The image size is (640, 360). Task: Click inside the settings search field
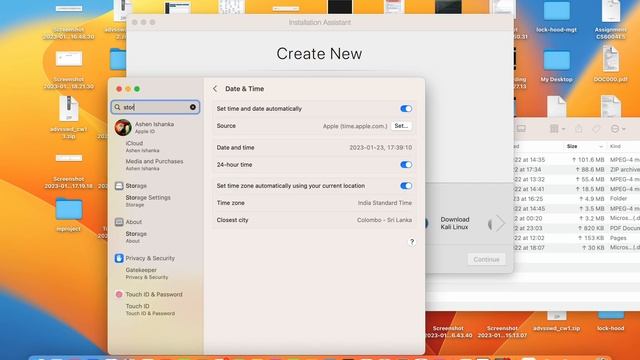[x=155, y=107]
